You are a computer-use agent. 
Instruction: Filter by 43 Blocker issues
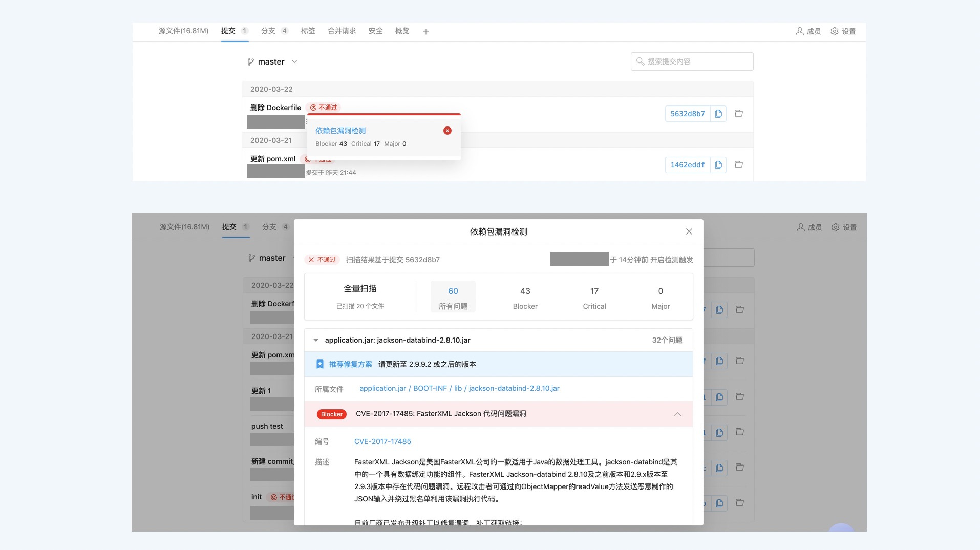coord(525,298)
